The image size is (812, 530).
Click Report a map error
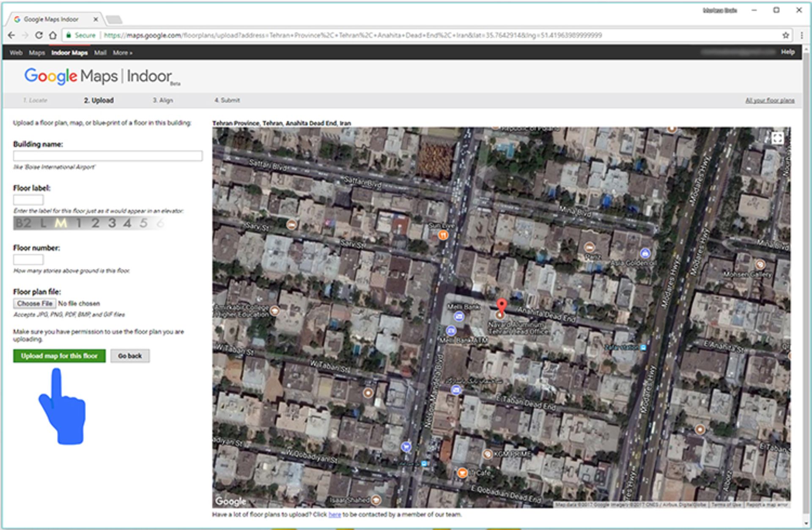pyautogui.click(x=767, y=505)
